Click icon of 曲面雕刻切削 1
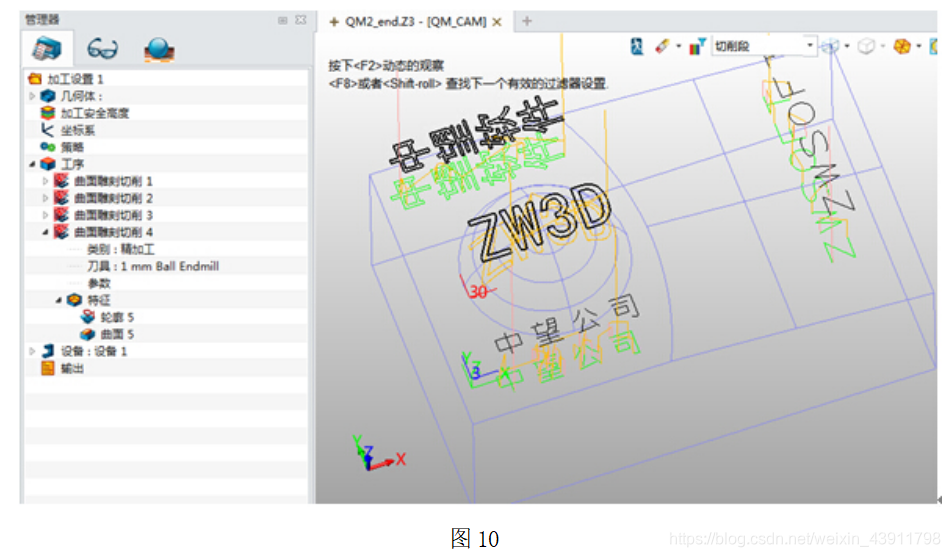 coord(61,181)
